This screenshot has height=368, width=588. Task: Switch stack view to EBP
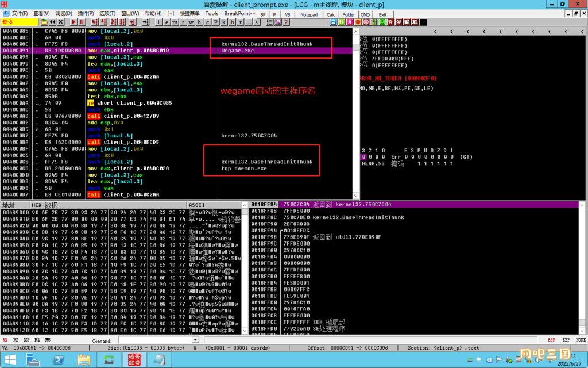pyautogui.click(x=566, y=340)
